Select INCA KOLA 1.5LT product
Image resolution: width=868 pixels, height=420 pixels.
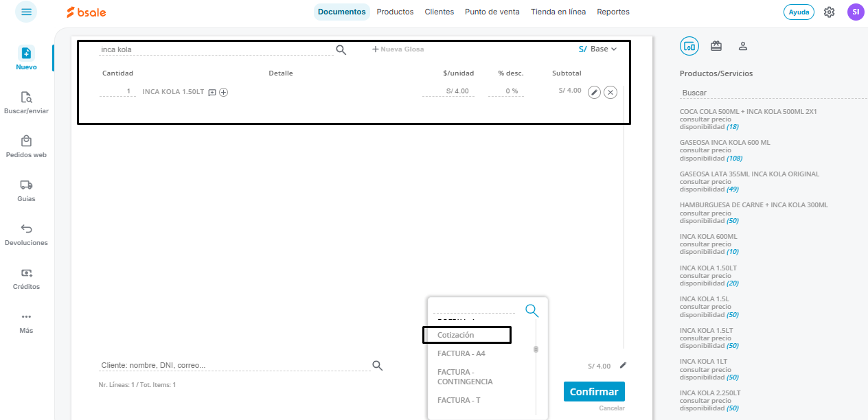pos(707,331)
